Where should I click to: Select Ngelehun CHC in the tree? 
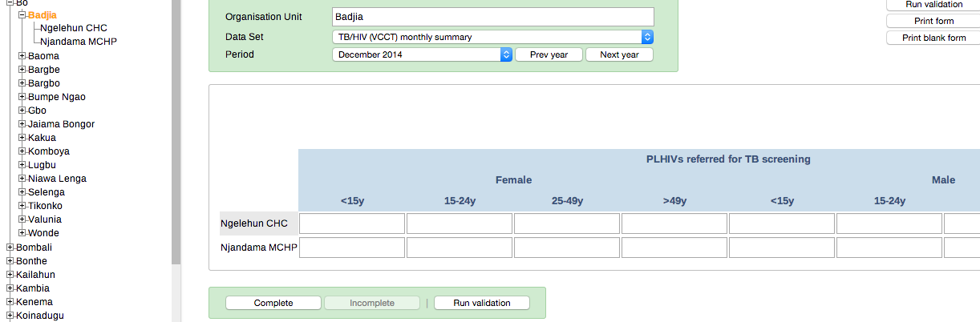(x=73, y=28)
